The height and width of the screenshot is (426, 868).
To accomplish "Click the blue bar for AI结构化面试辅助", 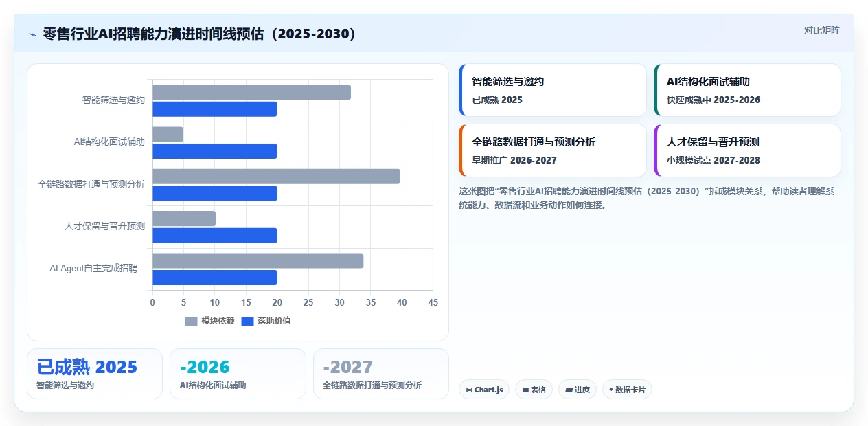I will pyautogui.click(x=214, y=151).
